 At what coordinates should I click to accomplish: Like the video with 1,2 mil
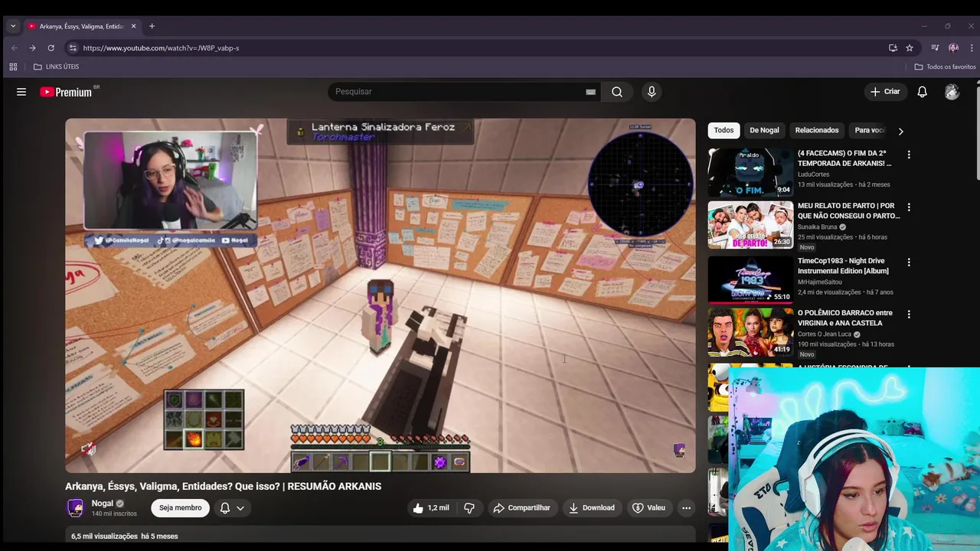pyautogui.click(x=430, y=508)
